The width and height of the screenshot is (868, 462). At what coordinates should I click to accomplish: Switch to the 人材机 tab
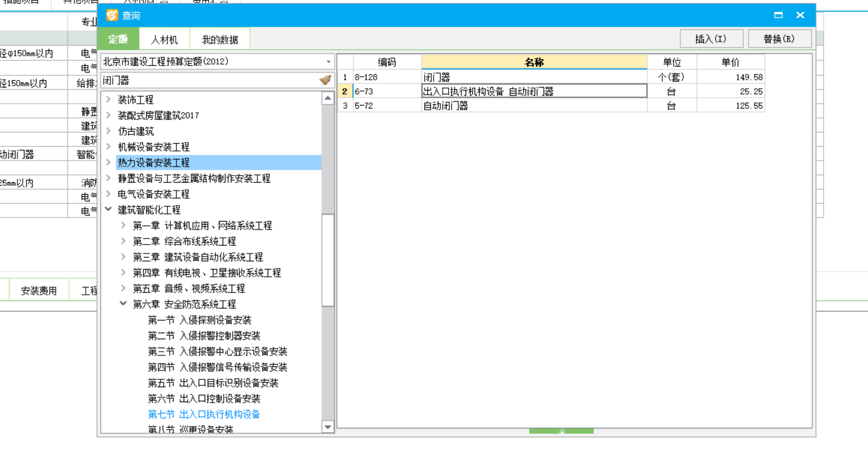[x=164, y=40]
